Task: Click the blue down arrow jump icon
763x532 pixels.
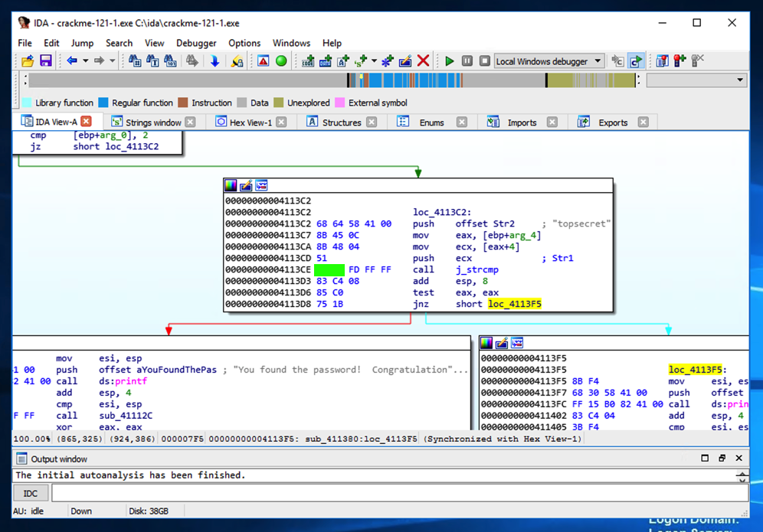Action: 214,61
